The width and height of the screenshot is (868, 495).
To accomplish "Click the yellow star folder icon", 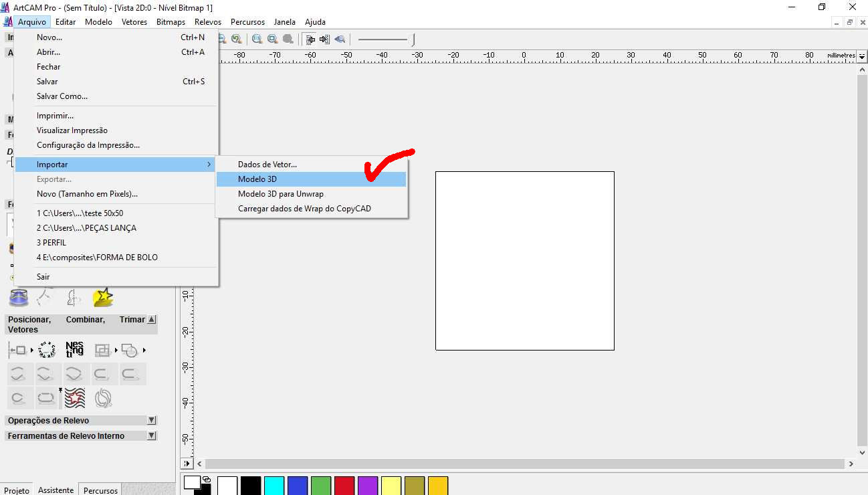I will click(102, 297).
